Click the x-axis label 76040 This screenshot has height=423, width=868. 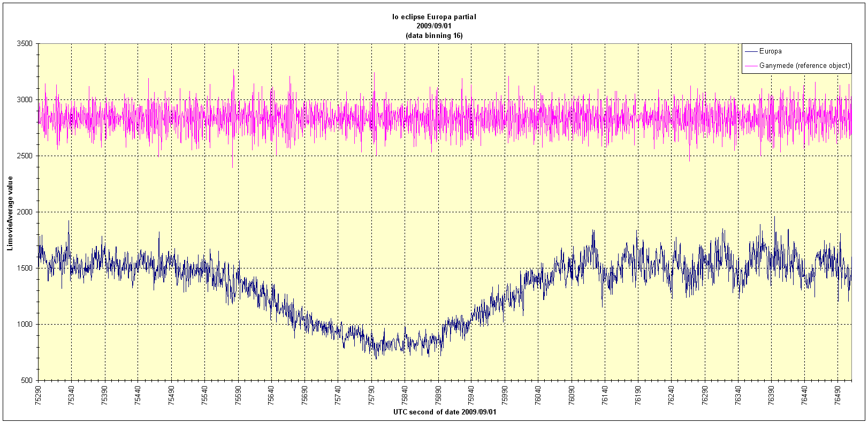coord(538,395)
